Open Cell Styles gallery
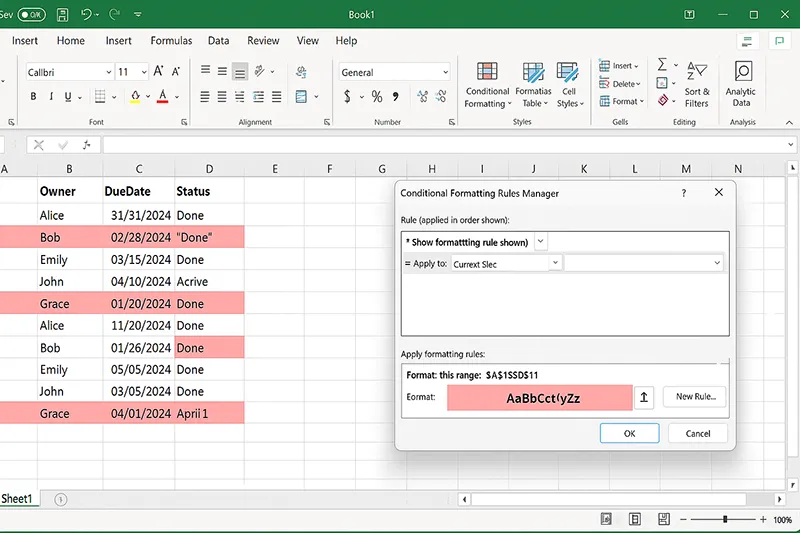 click(569, 85)
